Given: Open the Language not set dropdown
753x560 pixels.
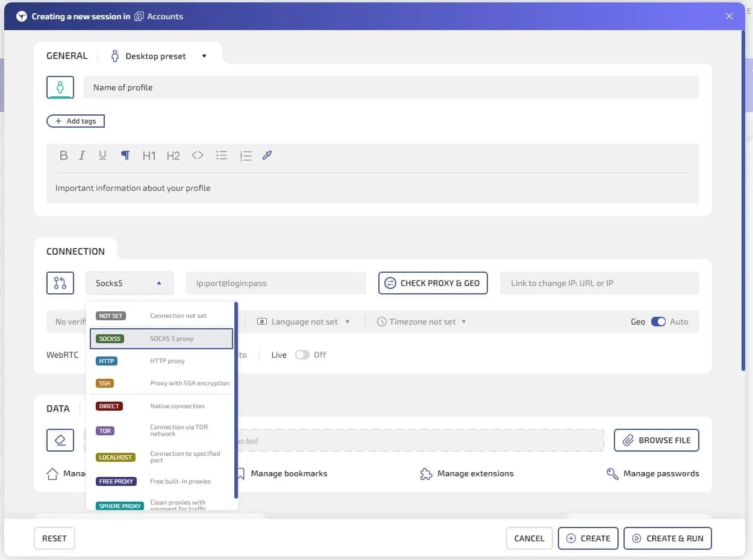Looking at the screenshot, I should click(x=304, y=322).
